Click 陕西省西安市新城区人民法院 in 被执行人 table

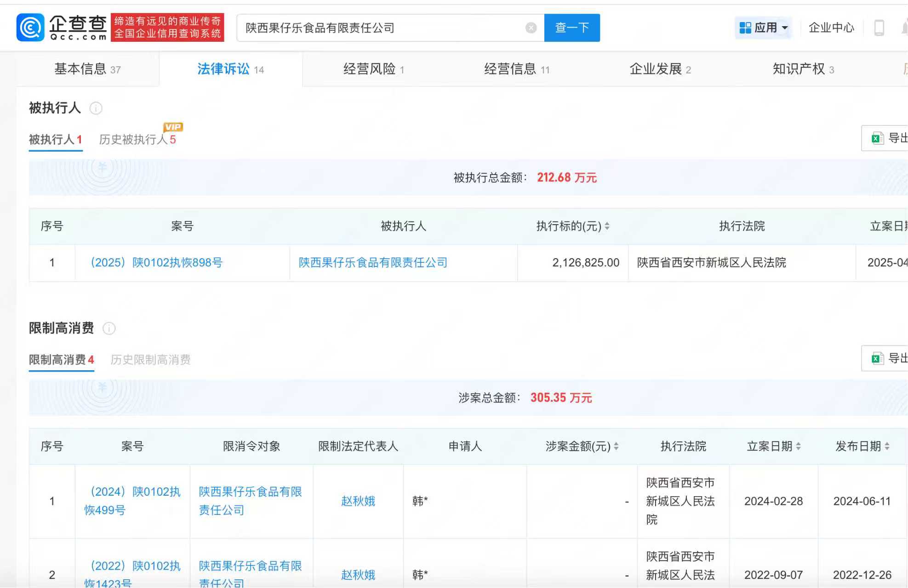712,263
